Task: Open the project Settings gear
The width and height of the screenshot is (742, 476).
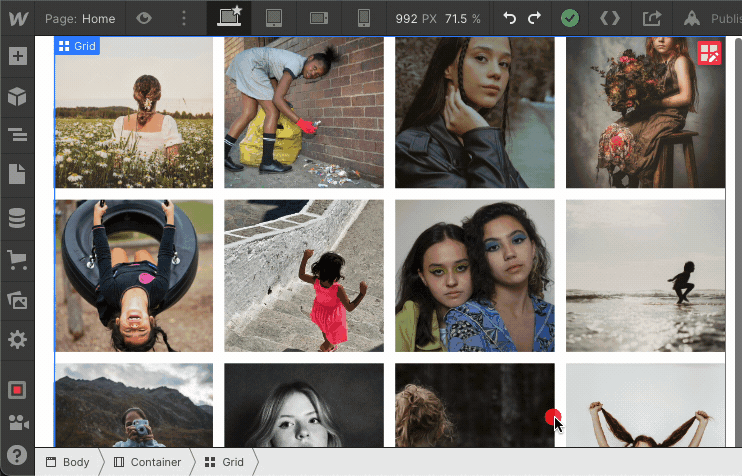Action: tap(17, 340)
